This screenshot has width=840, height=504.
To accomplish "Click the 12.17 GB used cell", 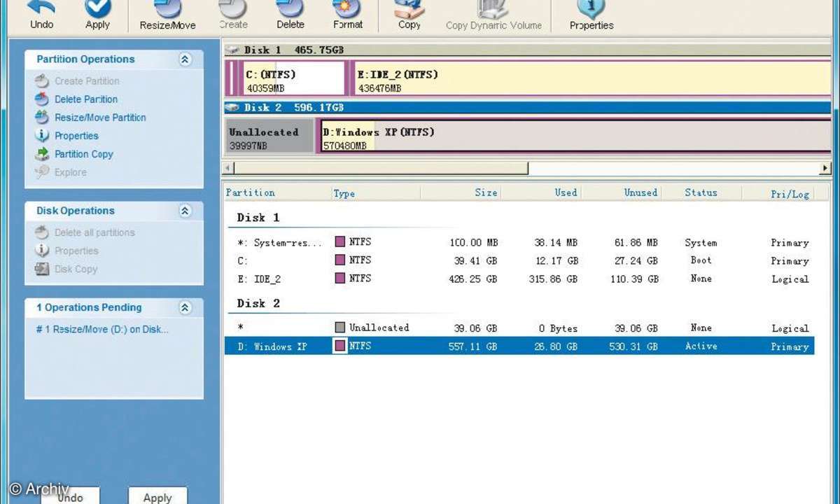I will 556,260.
